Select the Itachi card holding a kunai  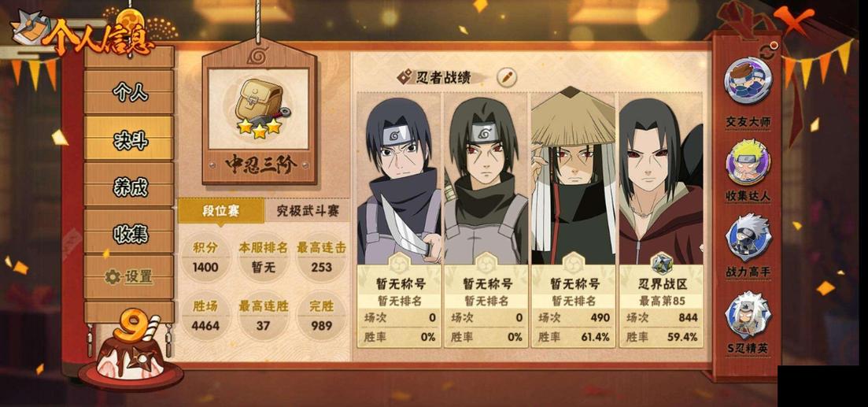click(398, 219)
